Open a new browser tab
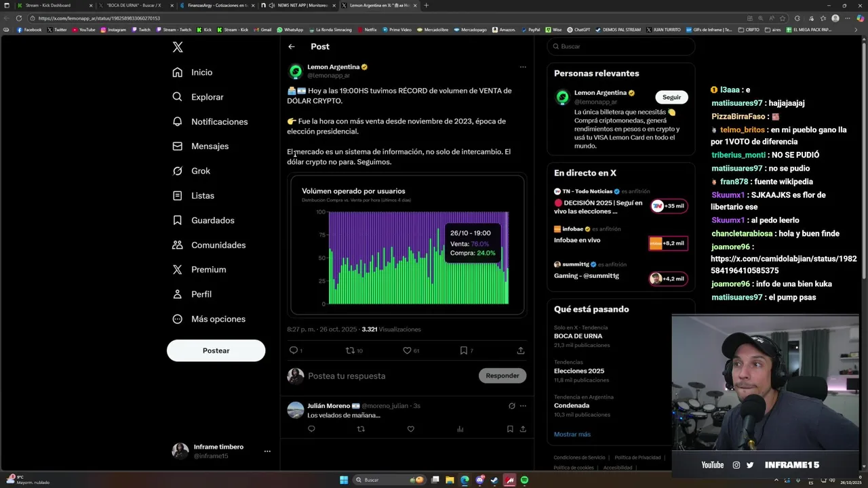Viewport: 868px width, 488px height. pos(426,5)
